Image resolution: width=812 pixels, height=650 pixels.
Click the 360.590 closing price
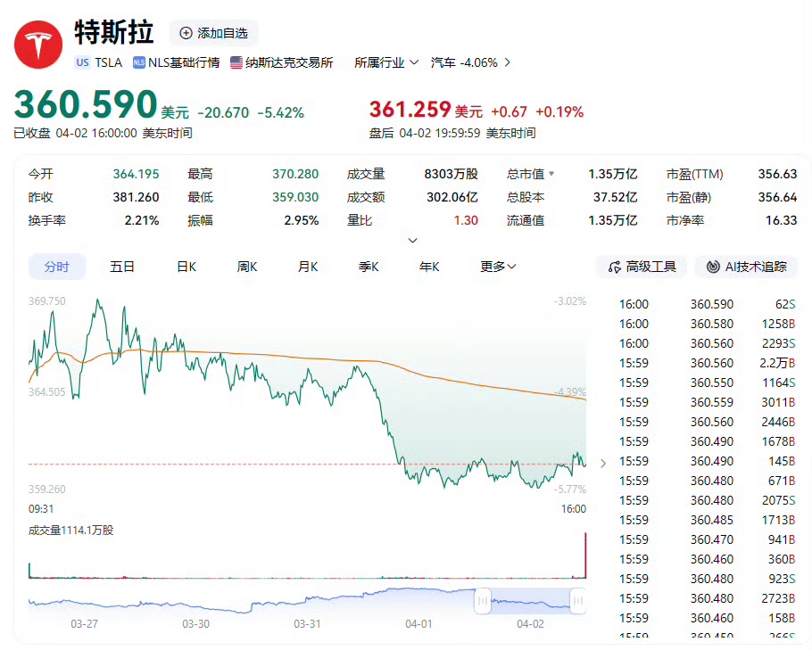click(86, 104)
